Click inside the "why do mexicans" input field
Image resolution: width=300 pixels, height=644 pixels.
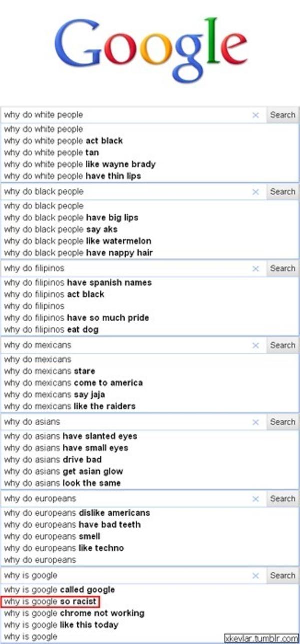[100, 345]
